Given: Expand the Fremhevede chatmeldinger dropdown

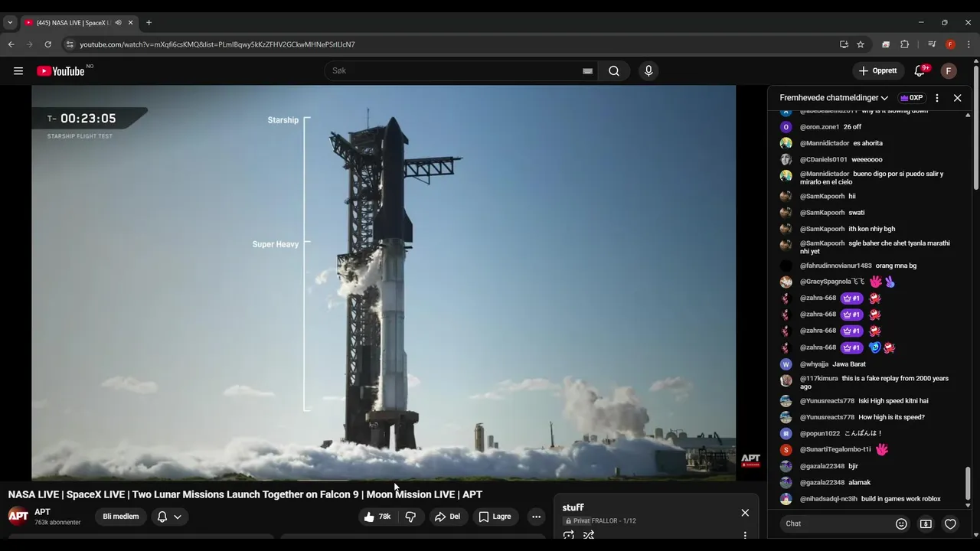Looking at the screenshot, I should coord(834,98).
